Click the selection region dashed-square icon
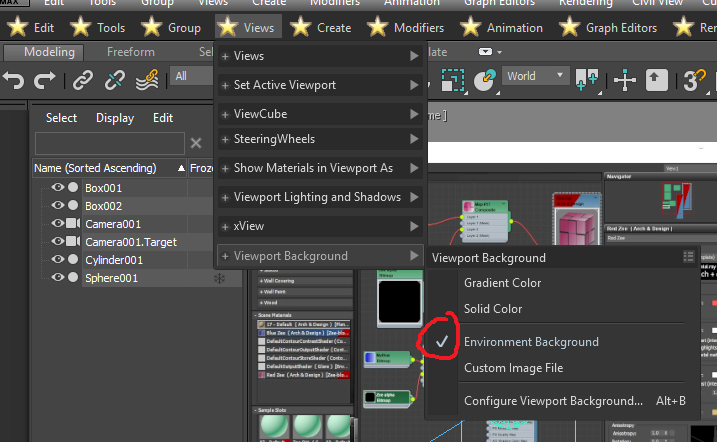This screenshot has height=442, width=717. pos(453,80)
